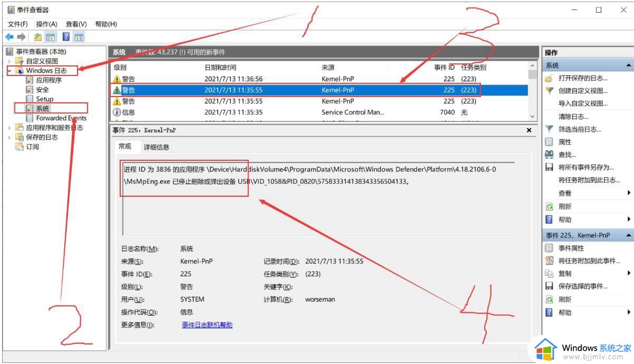
Task: Switch to the 详细信息 tab
Action: click(156, 147)
